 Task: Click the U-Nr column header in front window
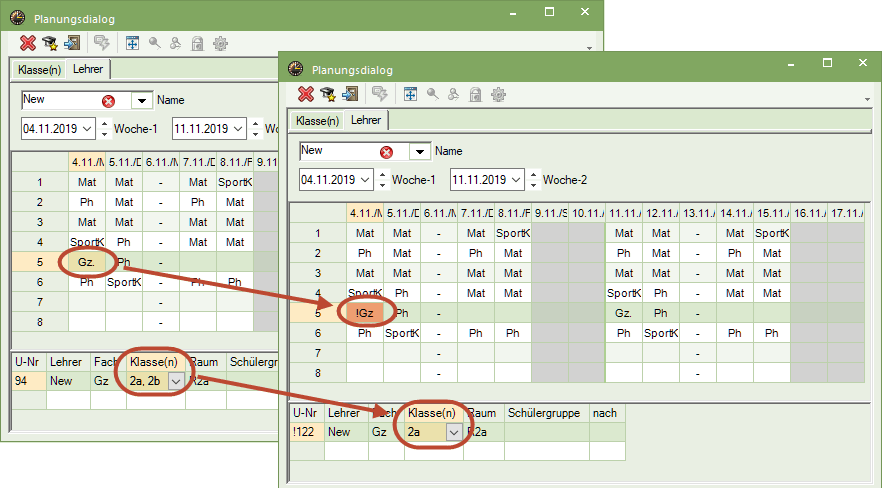coord(307,413)
